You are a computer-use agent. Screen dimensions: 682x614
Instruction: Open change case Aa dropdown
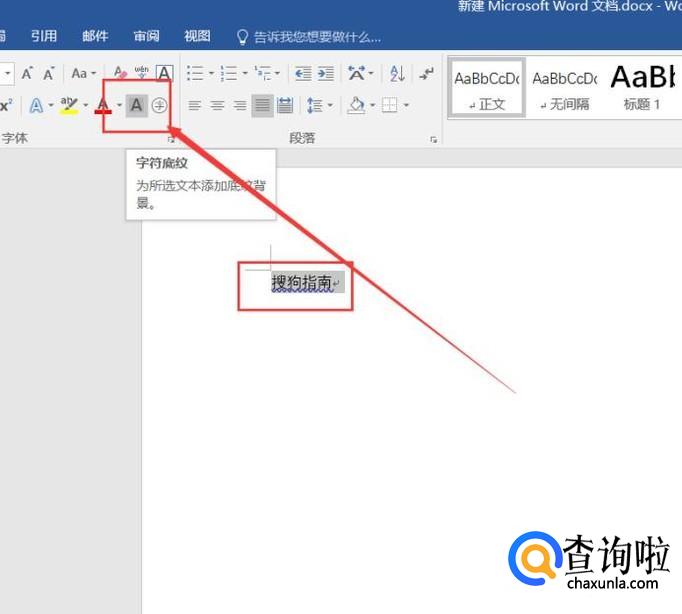coord(84,73)
